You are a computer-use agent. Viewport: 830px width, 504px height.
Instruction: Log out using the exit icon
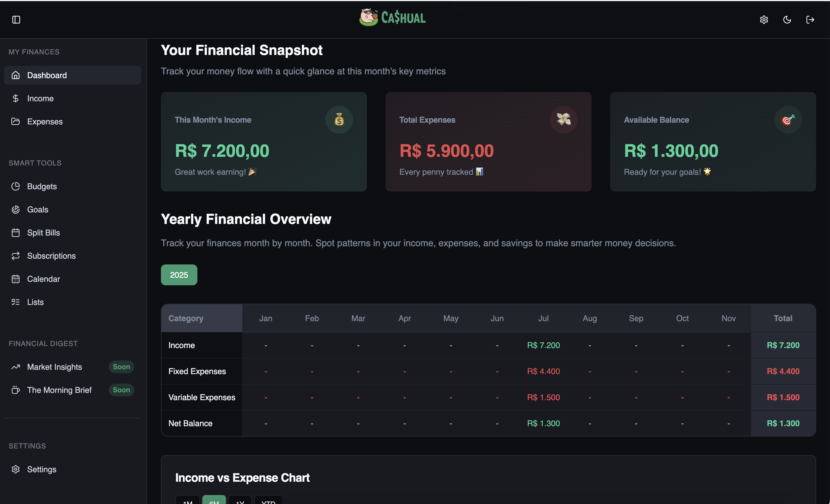(810, 19)
